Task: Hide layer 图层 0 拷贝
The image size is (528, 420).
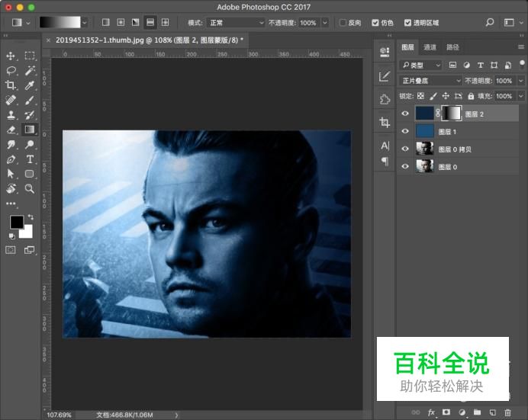Action: click(x=405, y=149)
